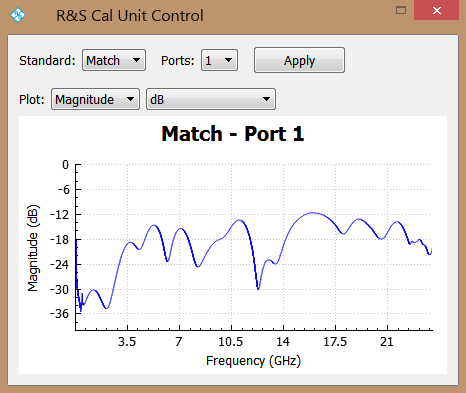
Task: Open the Standard dropdown showing Match
Action: (x=114, y=60)
